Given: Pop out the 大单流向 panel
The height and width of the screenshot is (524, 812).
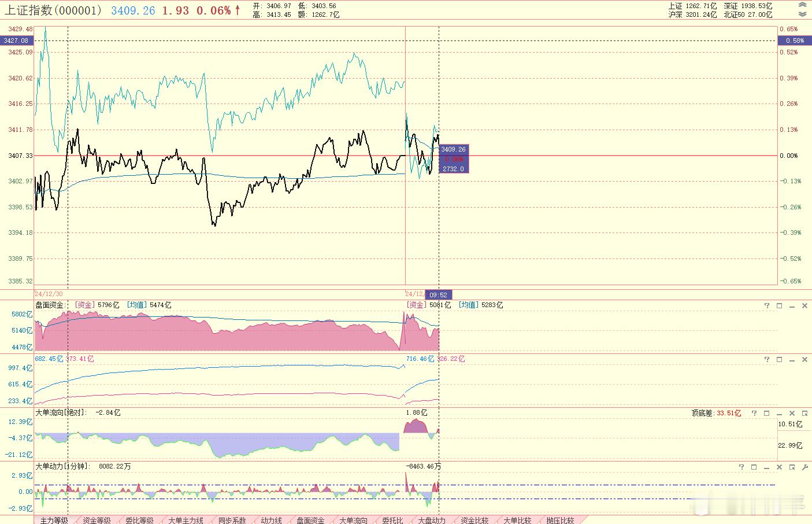Looking at the screenshot, I should (x=804, y=413).
